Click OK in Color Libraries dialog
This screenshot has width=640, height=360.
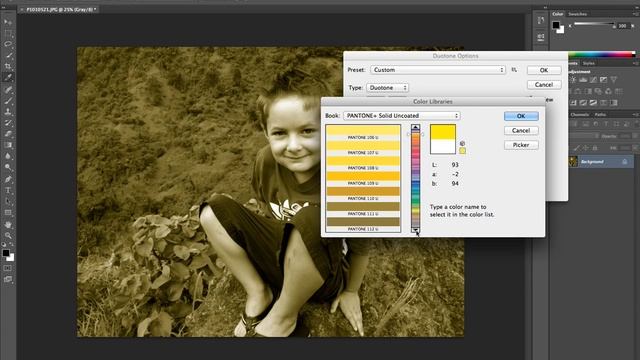tap(521, 116)
